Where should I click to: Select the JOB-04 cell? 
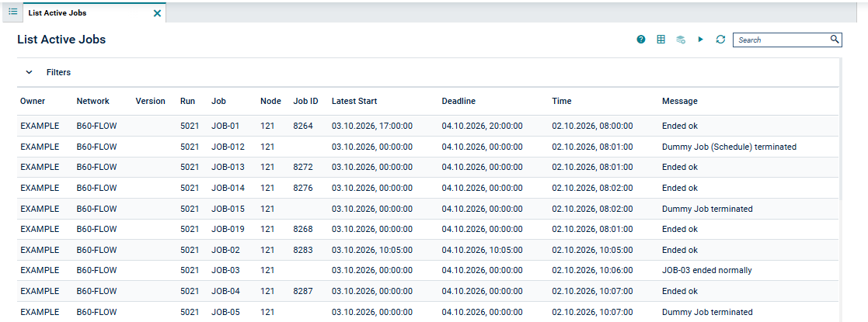226,291
